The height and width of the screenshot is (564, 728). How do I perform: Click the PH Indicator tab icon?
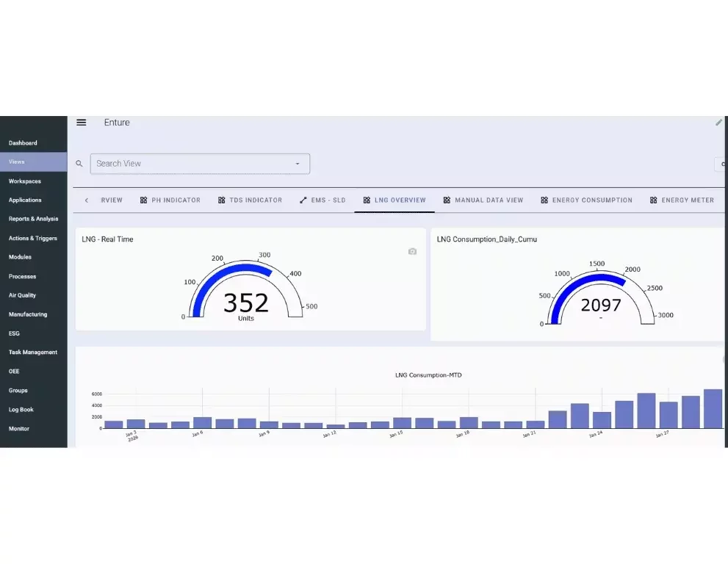[144, 200]
